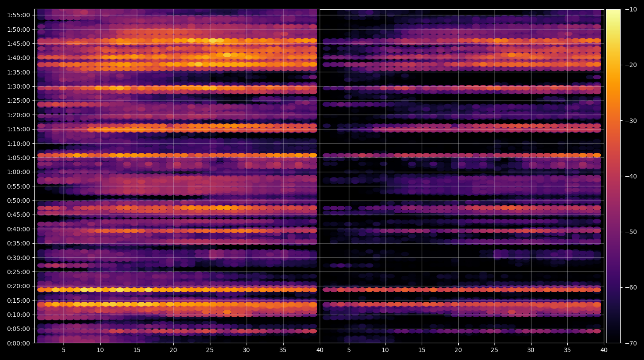The height and width of the screenshot is (360, 644).
Task: Select the 0:55:00 time axis label
Action: point(19,186)
